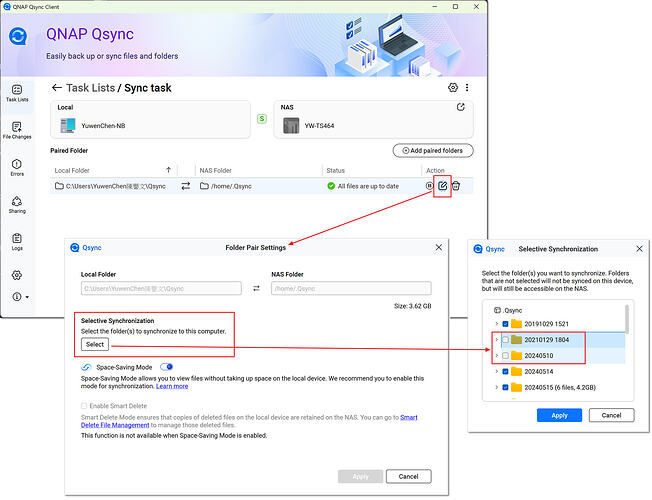This screenshot has width=652, height=500.
Task: Expand the 20240510 folder tree node
Action: pyautogui.click(x=496, y=354)
